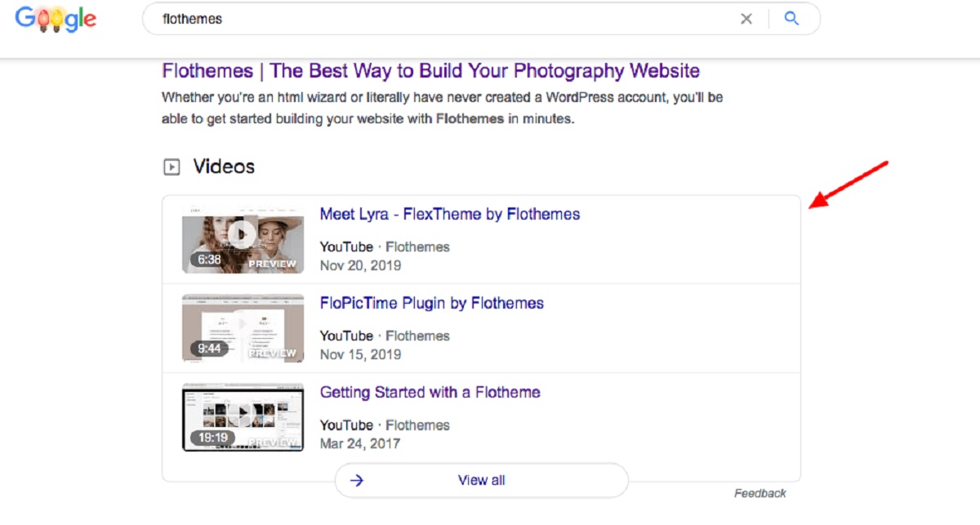Click YouTube · Flothemes under Getting Started
The width and height of the screenshot is (980, 525).
pyautogui.click(x=385, y=425)
